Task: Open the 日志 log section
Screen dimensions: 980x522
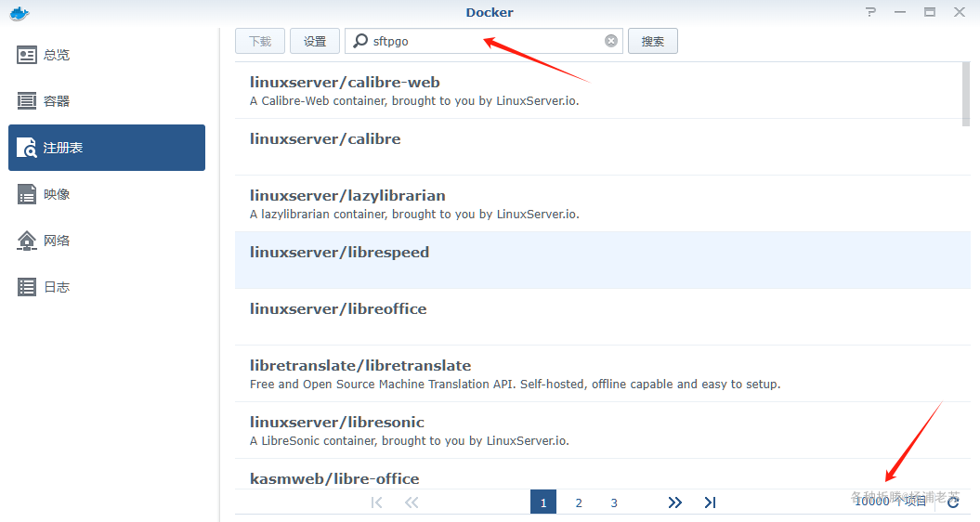Action: point(56,287)
